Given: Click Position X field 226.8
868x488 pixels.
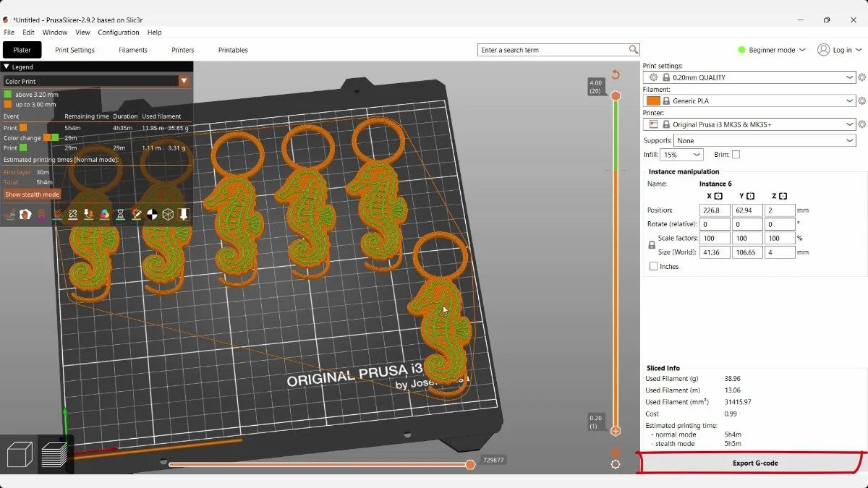Looking at the screenshot, I should 715,210.
